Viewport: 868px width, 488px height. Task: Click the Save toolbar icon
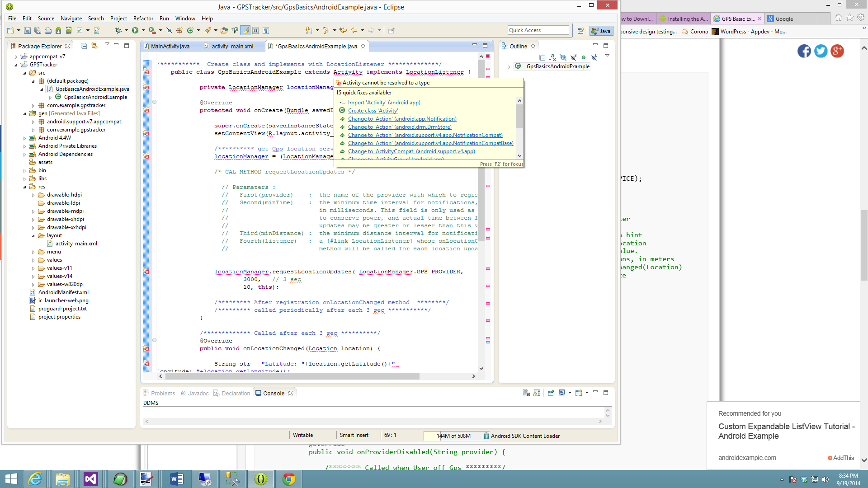pyautogui.click(x=27, y=30)
